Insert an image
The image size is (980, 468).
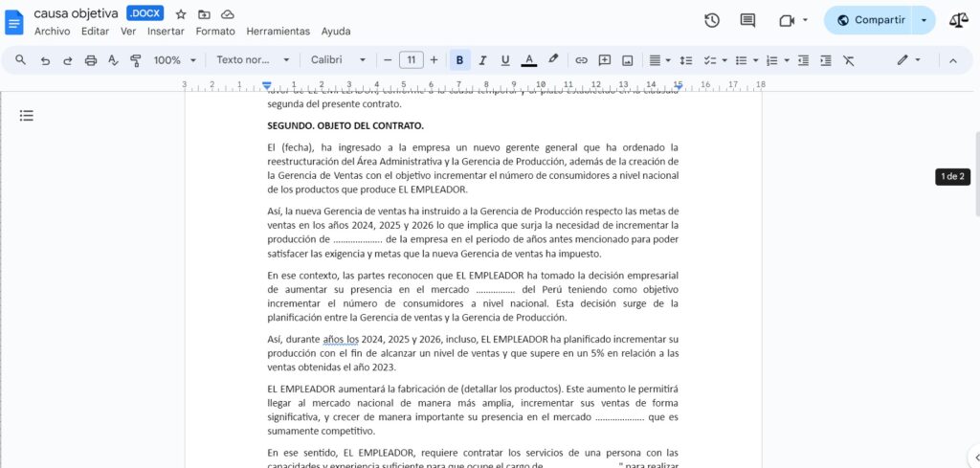point(628,60)
